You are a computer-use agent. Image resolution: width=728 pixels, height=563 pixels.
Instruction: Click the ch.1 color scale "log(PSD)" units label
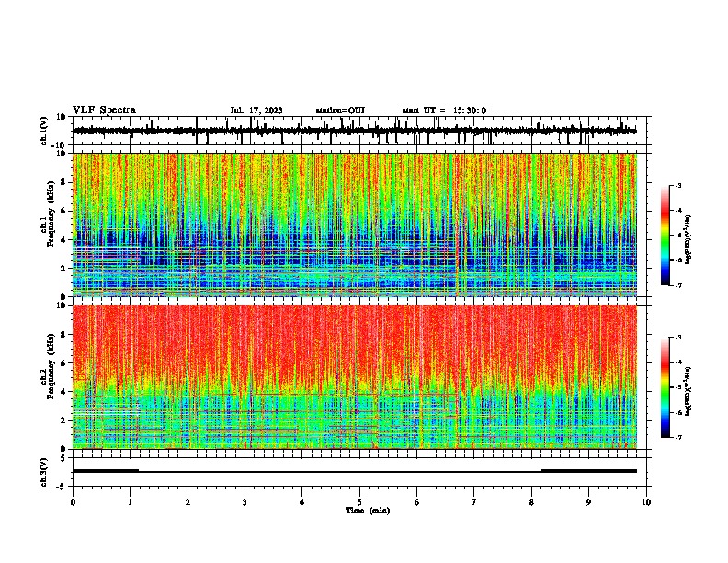click(688, 239)
